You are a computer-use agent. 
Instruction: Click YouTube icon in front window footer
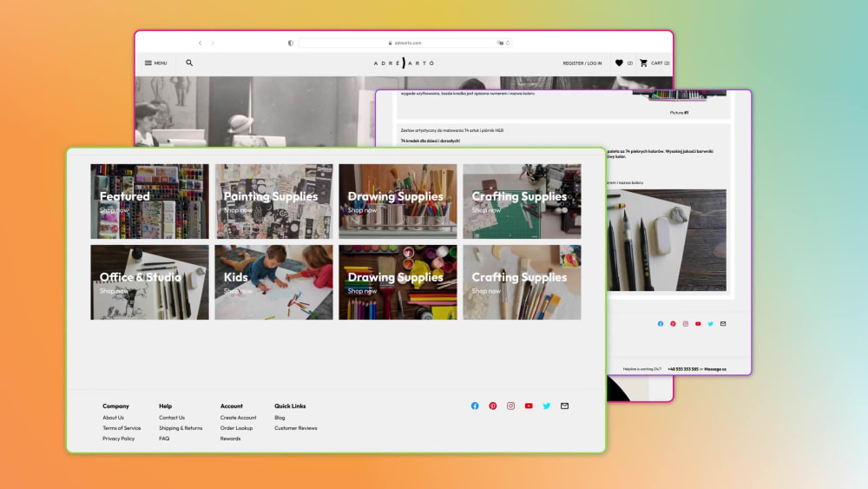point(529,406)
